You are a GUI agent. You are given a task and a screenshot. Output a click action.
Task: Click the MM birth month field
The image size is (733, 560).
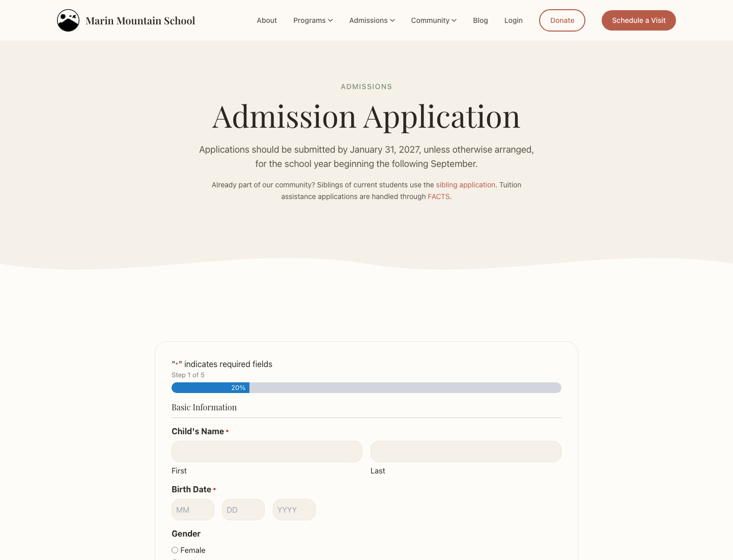point(193,510)
